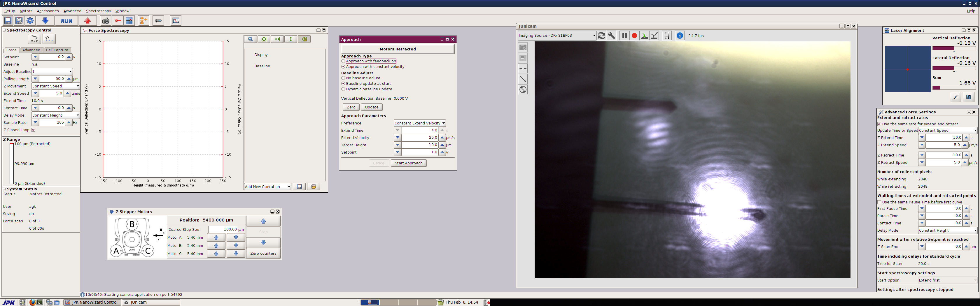Click the magnifier zoom icon in Force Spectroscopy

pos(250,39)
